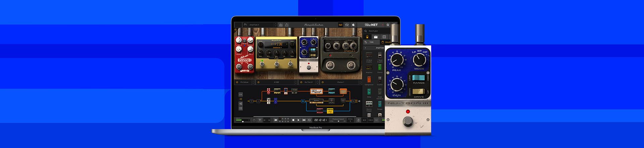The width and height of the screenshot is (644, 148).
Task: Adjust the INPUT level slider
Action: point(243,121)
